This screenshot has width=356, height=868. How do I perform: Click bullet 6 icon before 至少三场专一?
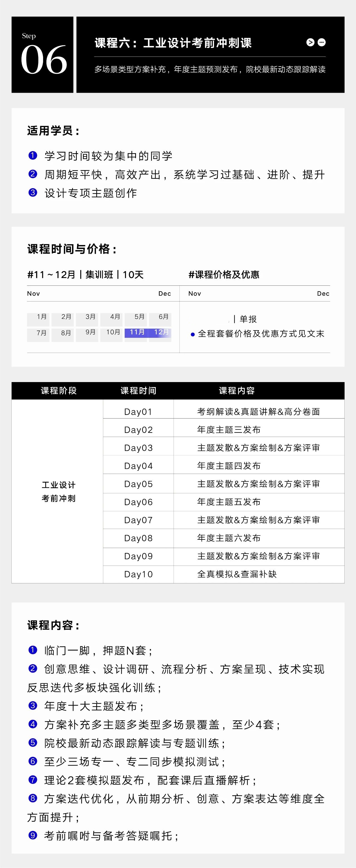click(33, 761)
